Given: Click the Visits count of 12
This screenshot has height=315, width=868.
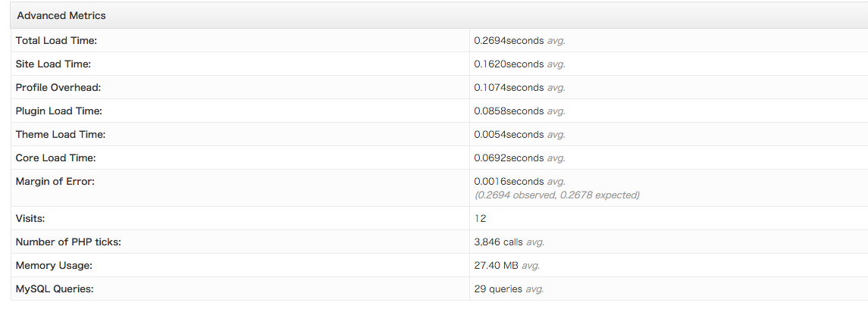Looking at the screenshot, I should tap(480, 218).
